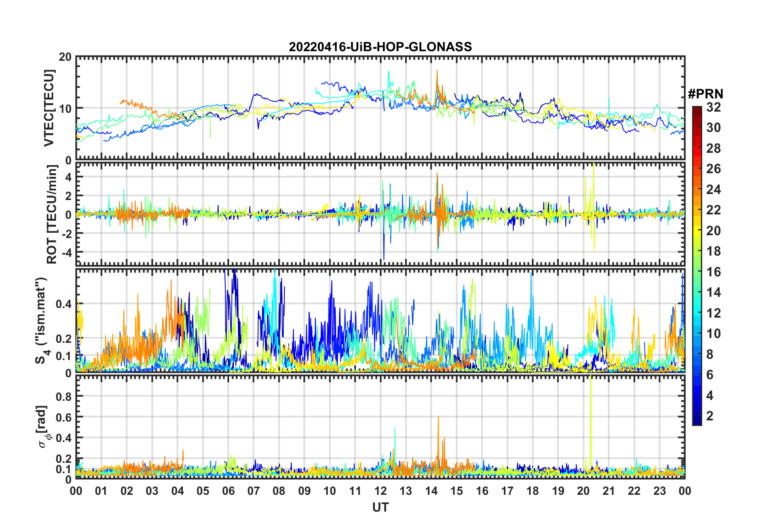The height and width of the screenshot is (532, 761).
Task: Click VTEC y-axis tick label 20
Action: [65, 57]
